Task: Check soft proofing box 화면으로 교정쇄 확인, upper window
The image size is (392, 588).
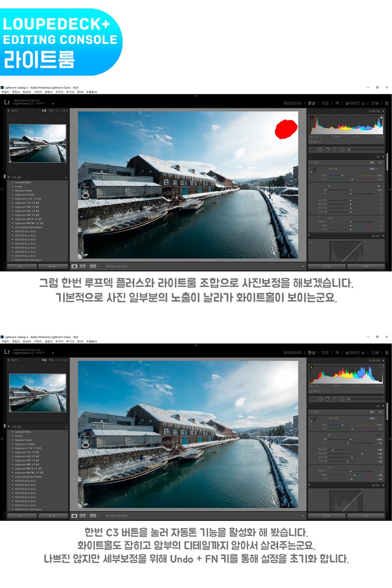Action: (x=103, y=266)
